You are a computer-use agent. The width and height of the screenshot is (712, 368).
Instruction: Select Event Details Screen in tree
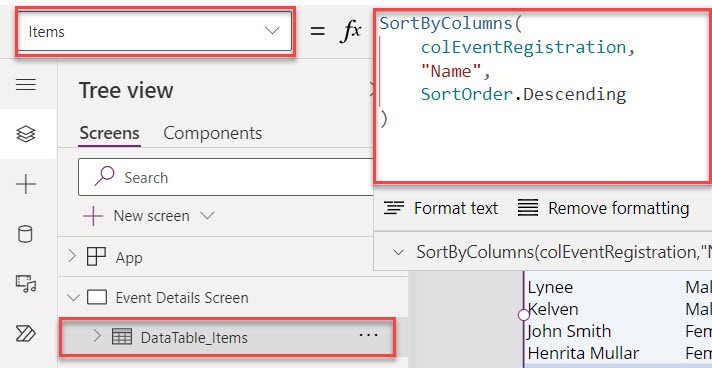(x=182, y=298)
